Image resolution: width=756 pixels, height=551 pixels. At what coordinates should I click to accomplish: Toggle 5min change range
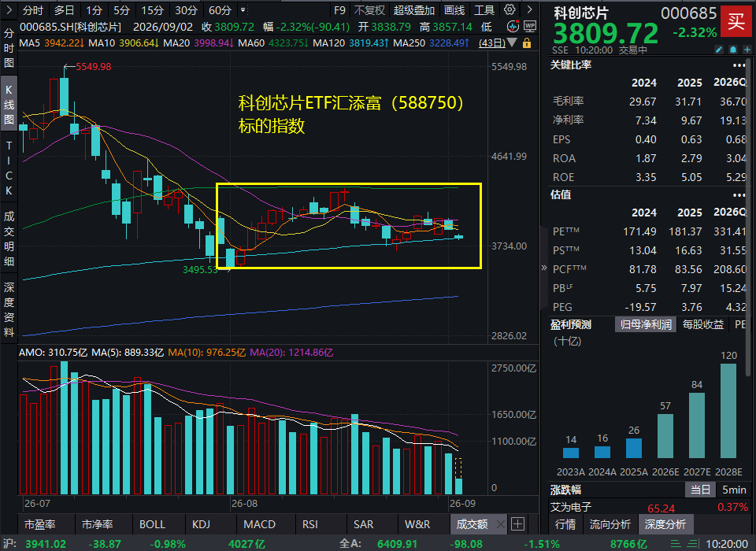point(734,490)
